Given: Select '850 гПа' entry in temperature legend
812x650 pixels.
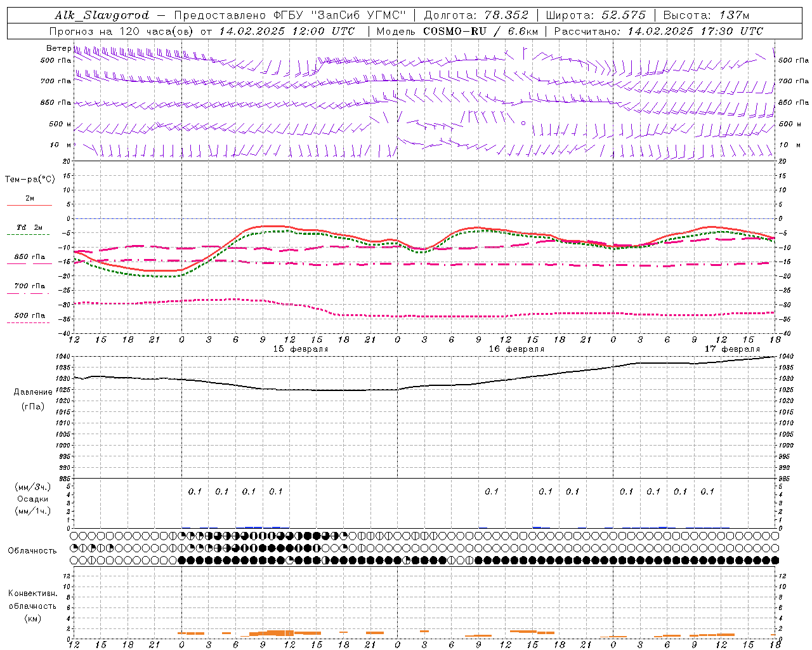Looking at the screenshot, I should 30,257.
